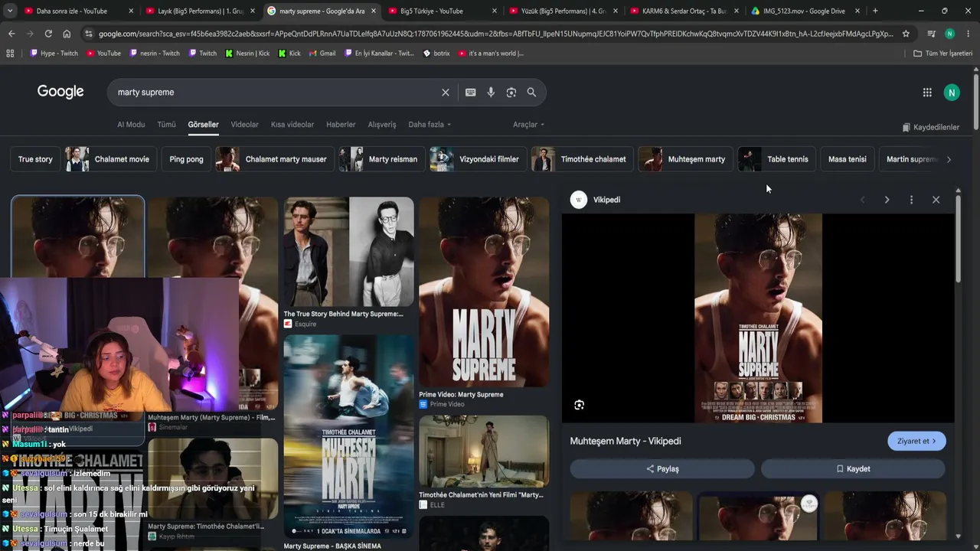
Task: Bookmark this page with the star icon
Action: 906,34
